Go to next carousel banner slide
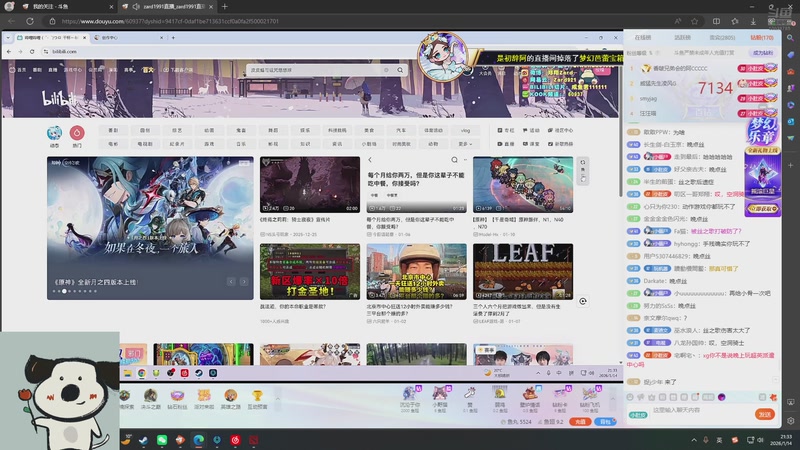Viewport: 800px width, 450px height. point(244,282)
